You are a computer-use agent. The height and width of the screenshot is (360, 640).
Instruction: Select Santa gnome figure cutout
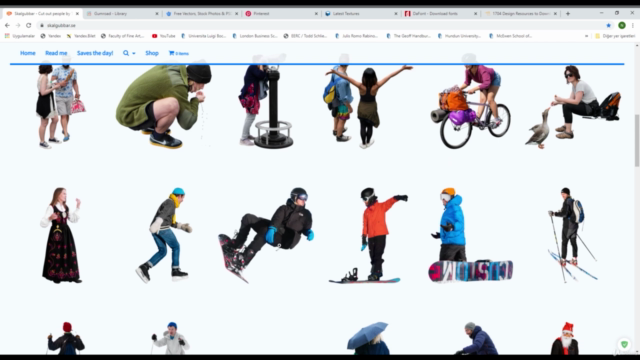pos(565,338)
